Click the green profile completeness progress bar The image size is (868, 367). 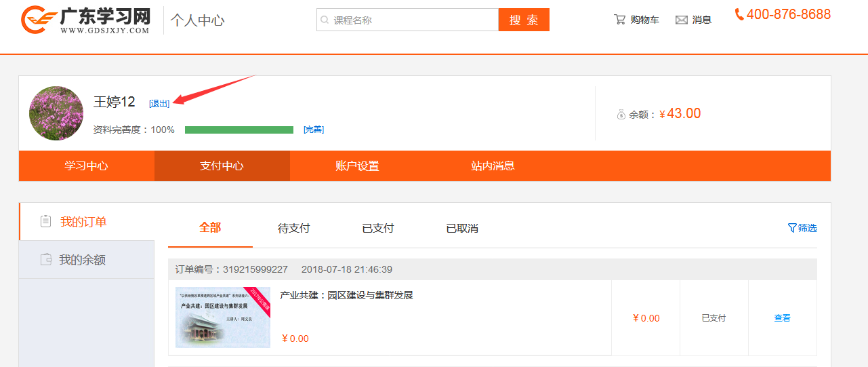(239, 130)
